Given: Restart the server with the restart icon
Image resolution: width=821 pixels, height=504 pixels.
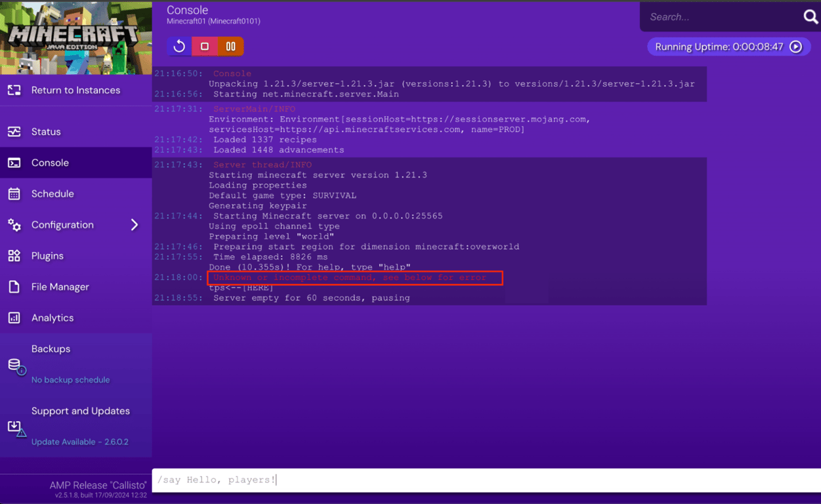Looking at the screenshot, I should tap(178, 46).
